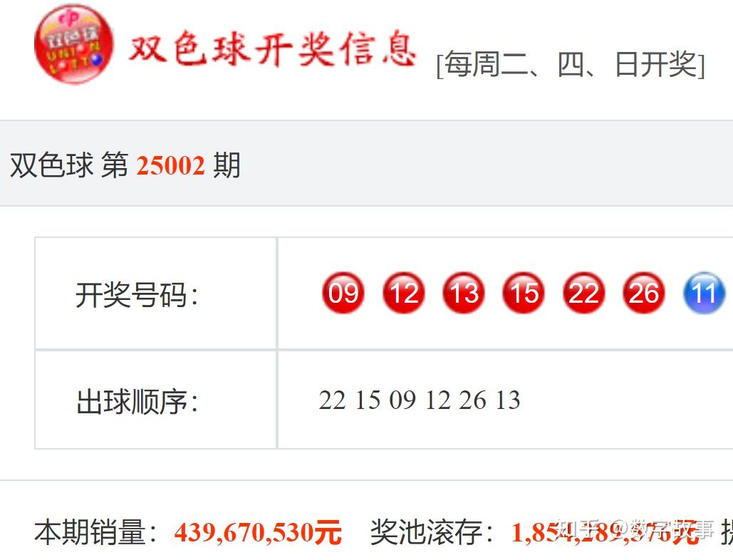The width and height of the screenshot is (733, 560).
Task: Click the 双色球 第 heading text
Action: pyautogui.click(x=68, y=165)
